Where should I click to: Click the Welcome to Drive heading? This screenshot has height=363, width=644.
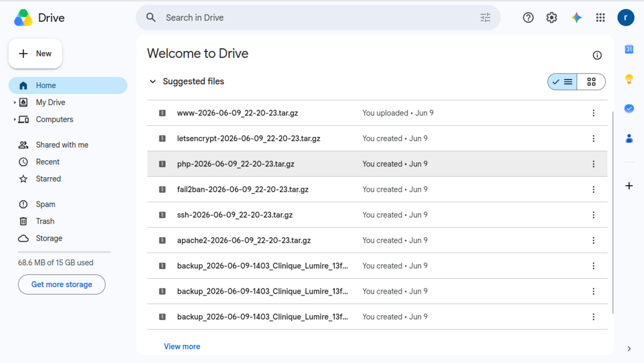[x=197, y=54]
